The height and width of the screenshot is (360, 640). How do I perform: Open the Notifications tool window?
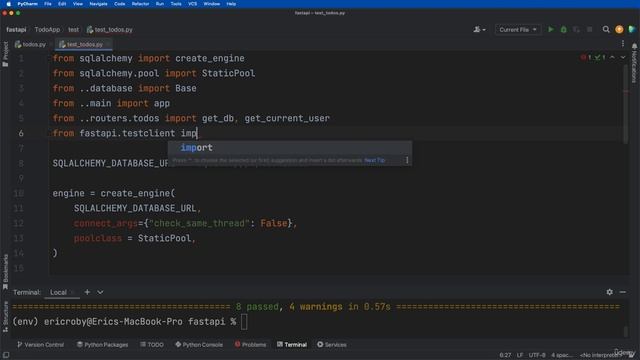[634, 63]
